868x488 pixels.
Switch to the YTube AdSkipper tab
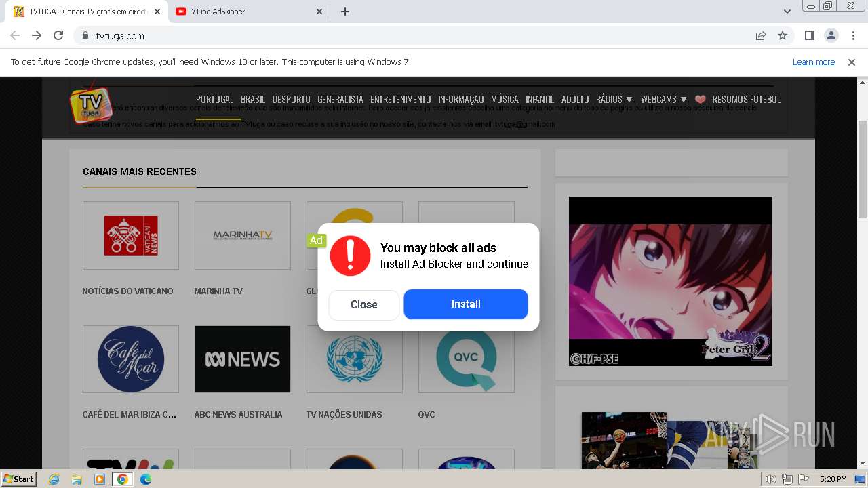pyautogui.click(x=249, y=12)
